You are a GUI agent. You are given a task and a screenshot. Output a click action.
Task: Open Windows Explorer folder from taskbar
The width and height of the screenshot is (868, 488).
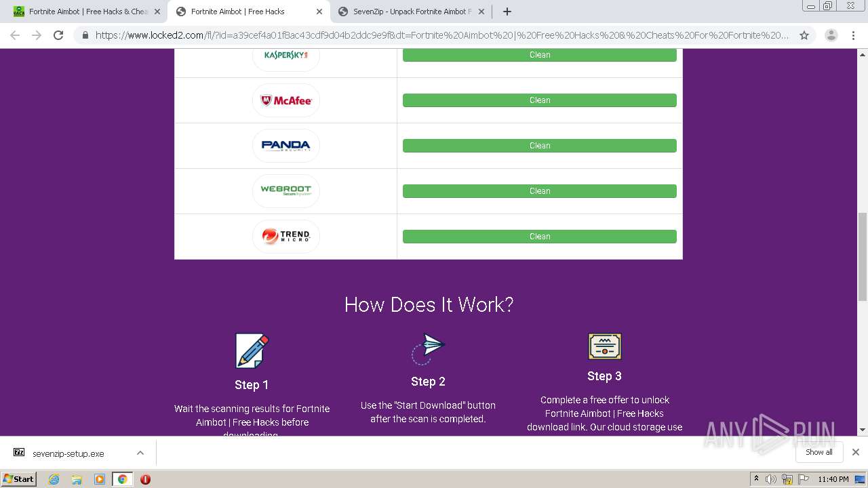point(77,479)
